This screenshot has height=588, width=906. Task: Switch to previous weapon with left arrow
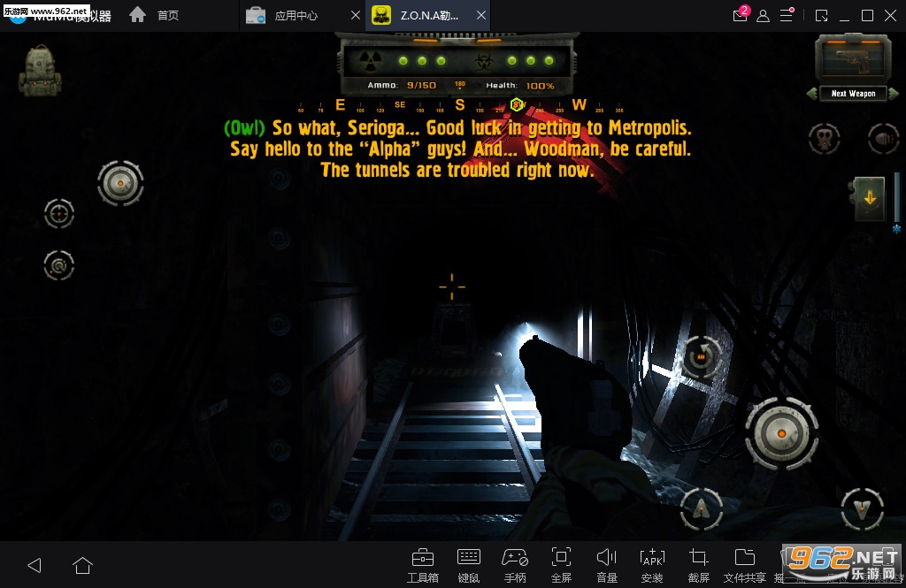[812, 94]
